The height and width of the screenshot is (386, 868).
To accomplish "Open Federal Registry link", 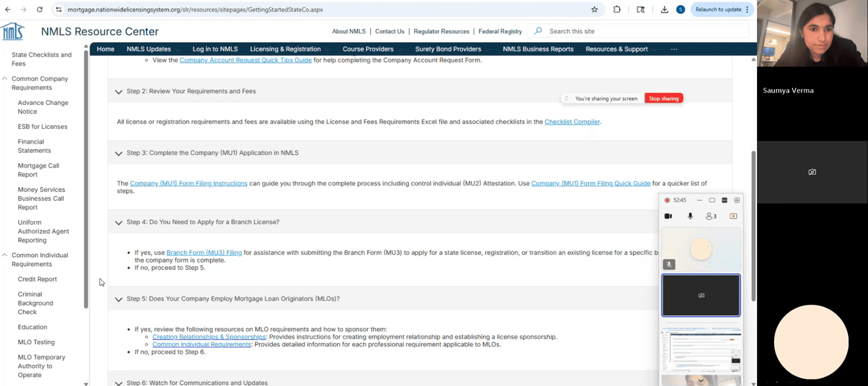I will click(x=500, y=32).
